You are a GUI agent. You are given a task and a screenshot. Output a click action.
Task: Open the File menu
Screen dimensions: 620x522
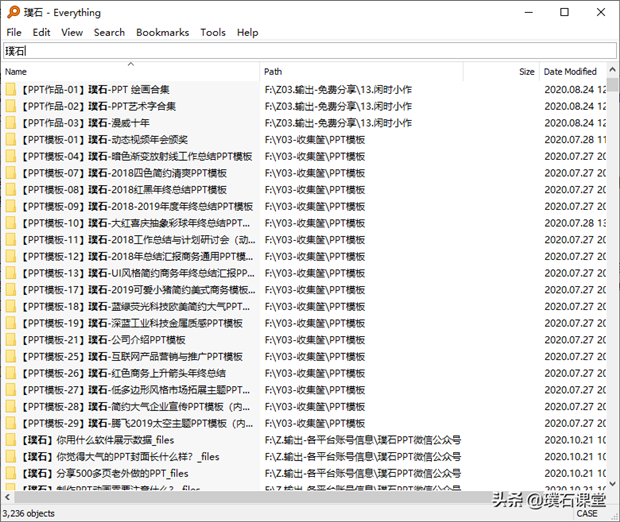14,32
